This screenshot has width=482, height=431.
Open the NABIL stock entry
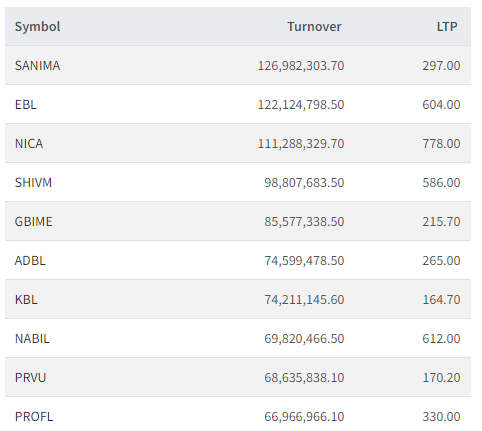tap(32, 339)
